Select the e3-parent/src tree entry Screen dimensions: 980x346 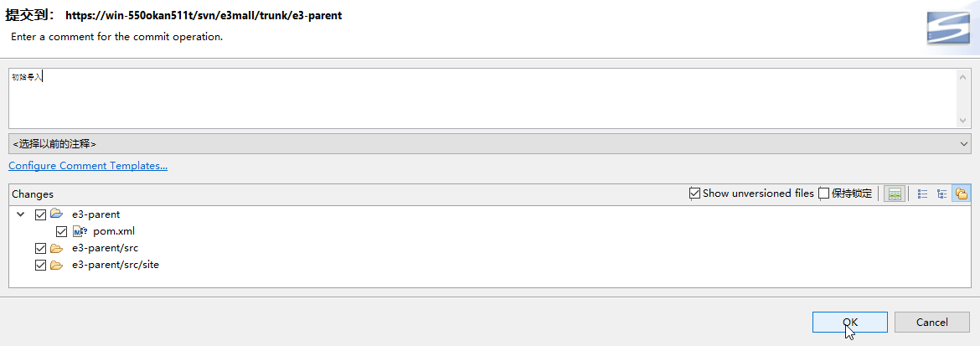point(105,248)
